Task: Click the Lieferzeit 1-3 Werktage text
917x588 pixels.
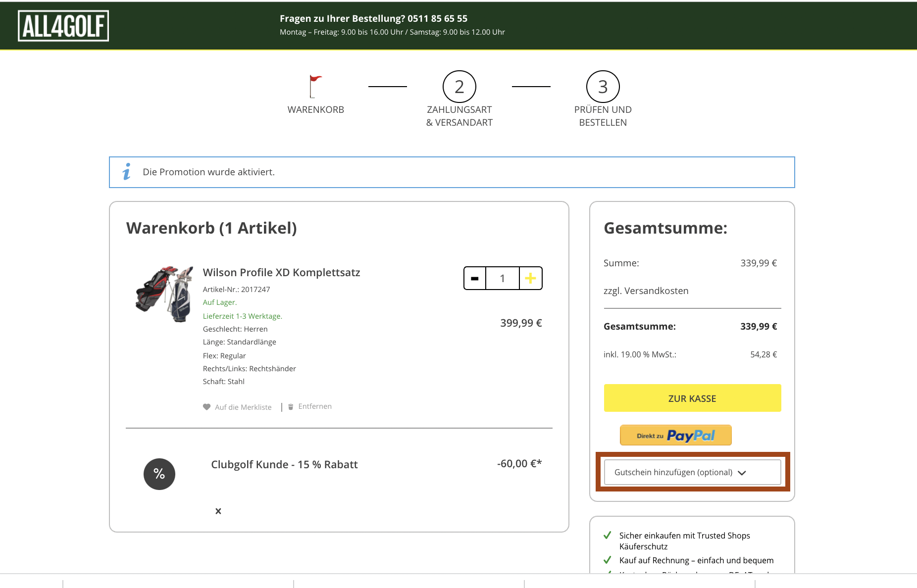Action: click(x=242, y=316)
